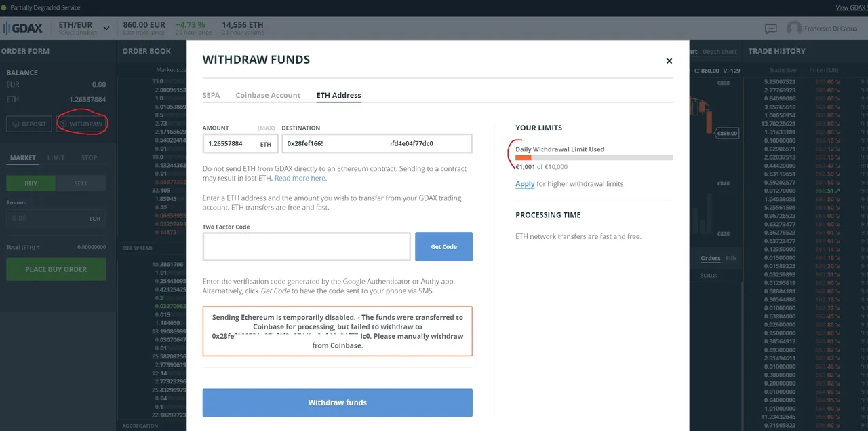Open the chat messages icon
The image size is (868, 431).
tap(770, 29)
